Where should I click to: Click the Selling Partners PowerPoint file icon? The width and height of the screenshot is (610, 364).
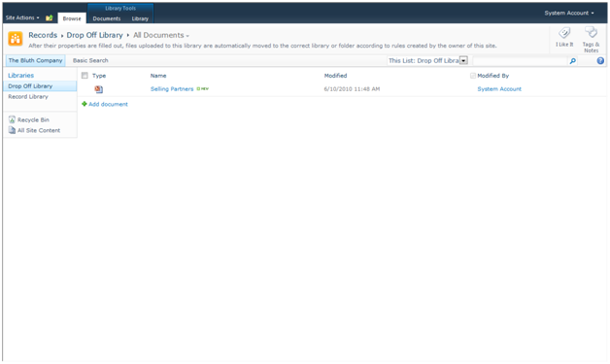(x=99, y=89)
